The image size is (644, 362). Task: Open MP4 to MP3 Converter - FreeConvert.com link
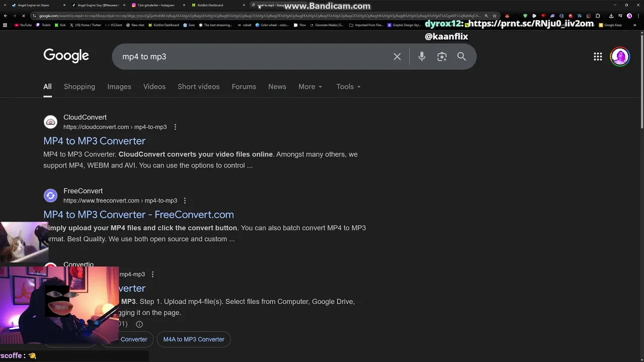pos(138,215)
